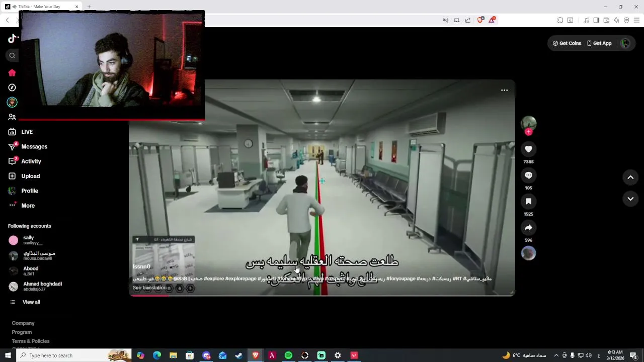Follow creator via red plus badge
Viewport: 644px width, 362px height.
[528, 132]
